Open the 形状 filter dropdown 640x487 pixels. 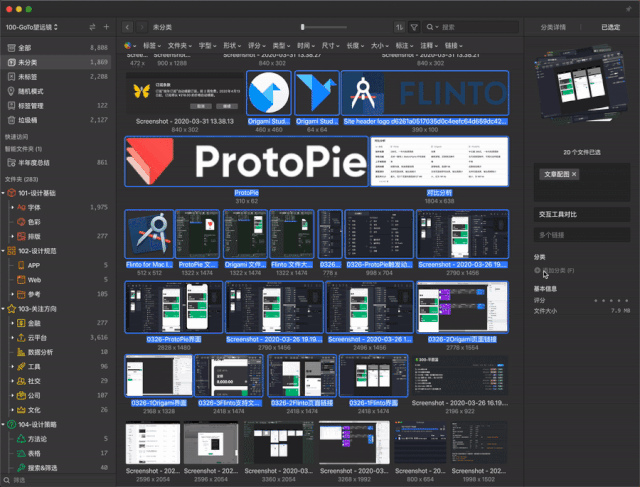tap(232, 46)
